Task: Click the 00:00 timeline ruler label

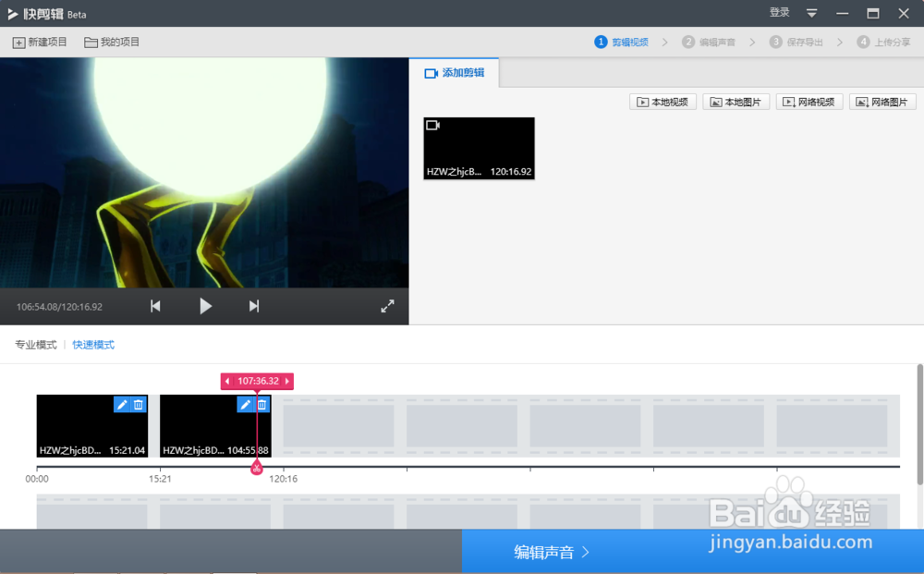Action: tap(37, 479)
